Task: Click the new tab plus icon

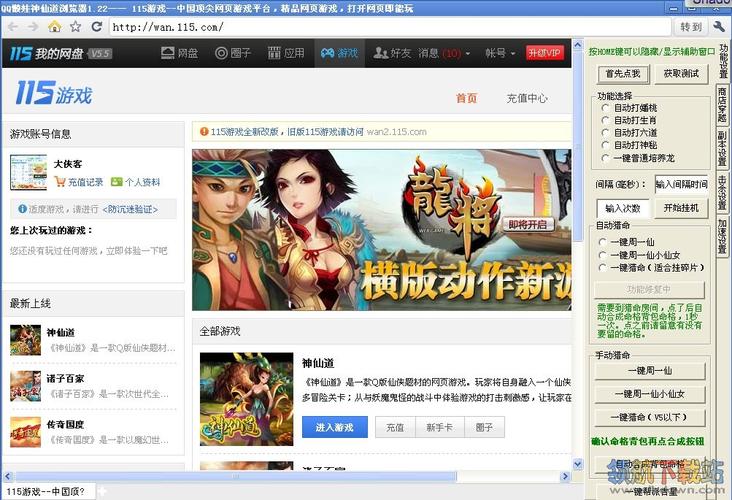Action: click(x=102, y=491)
